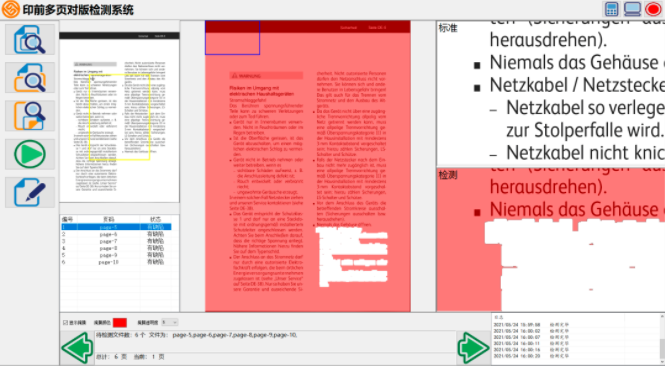Select the monitor icon in title bar

pyautogui.click(x=632, y=9)
